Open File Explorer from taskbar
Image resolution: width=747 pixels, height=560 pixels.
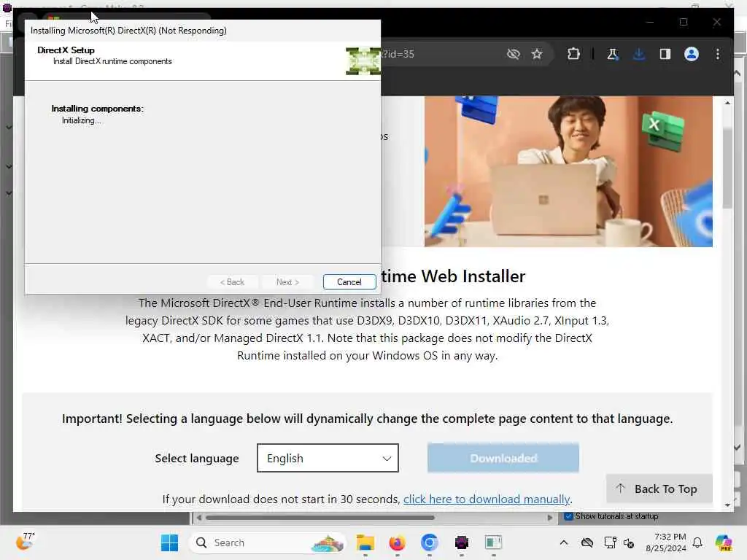[365, 542]
